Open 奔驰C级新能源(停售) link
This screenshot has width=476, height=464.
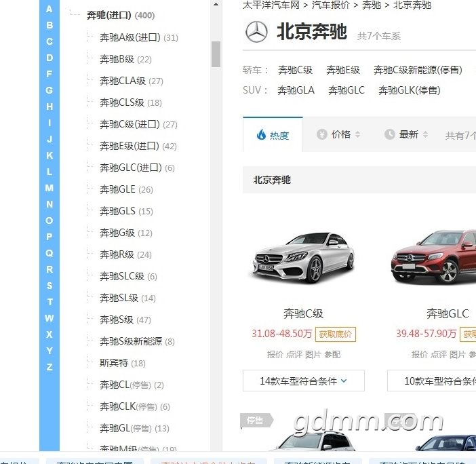click(x=418, y=70)
